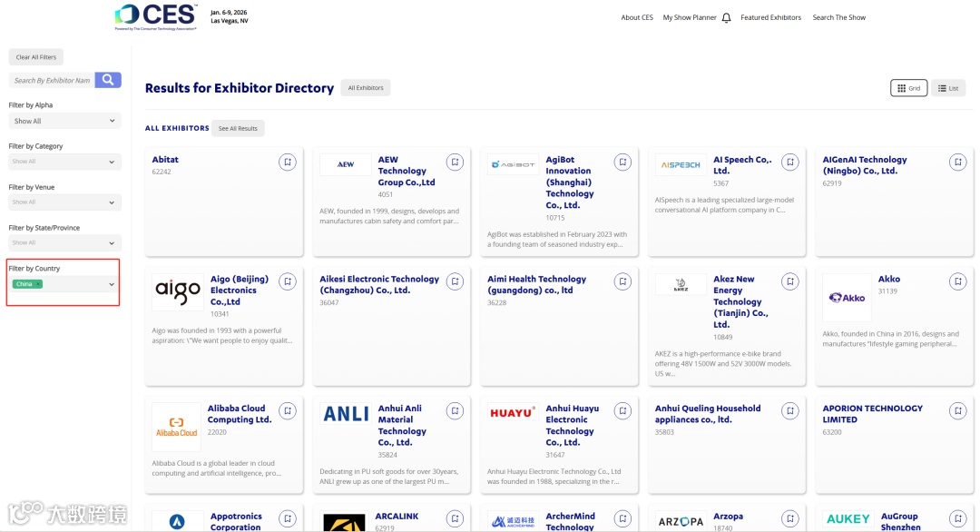Go to Featured Exhibitors
This screenshot has height=532, width=980.
point(770,17)
